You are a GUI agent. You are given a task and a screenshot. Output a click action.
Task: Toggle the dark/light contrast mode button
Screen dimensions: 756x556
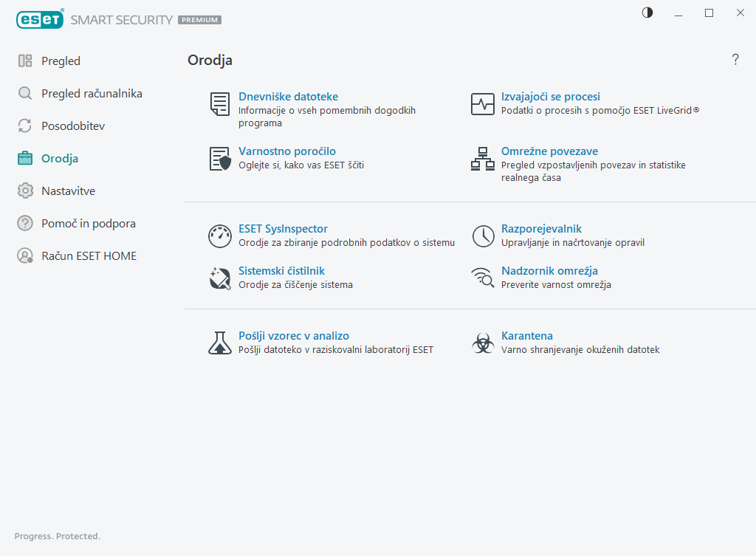click(647, 13)
